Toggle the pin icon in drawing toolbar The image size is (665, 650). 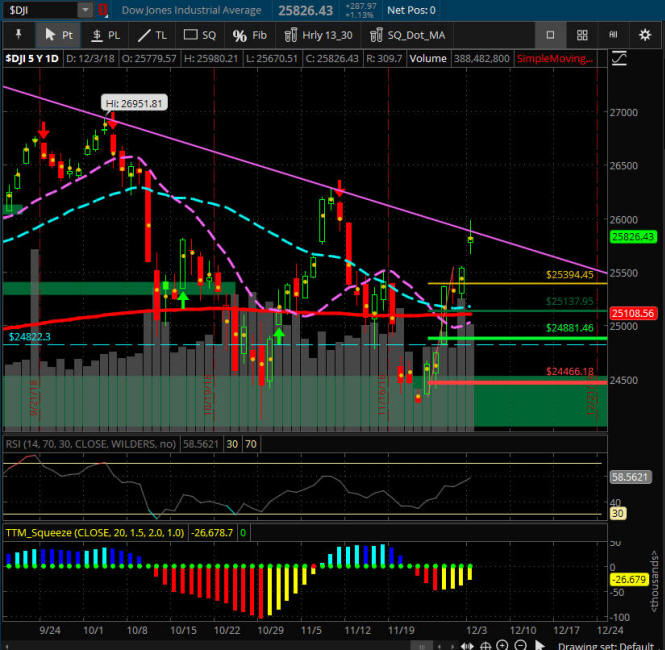coord(17,35)
